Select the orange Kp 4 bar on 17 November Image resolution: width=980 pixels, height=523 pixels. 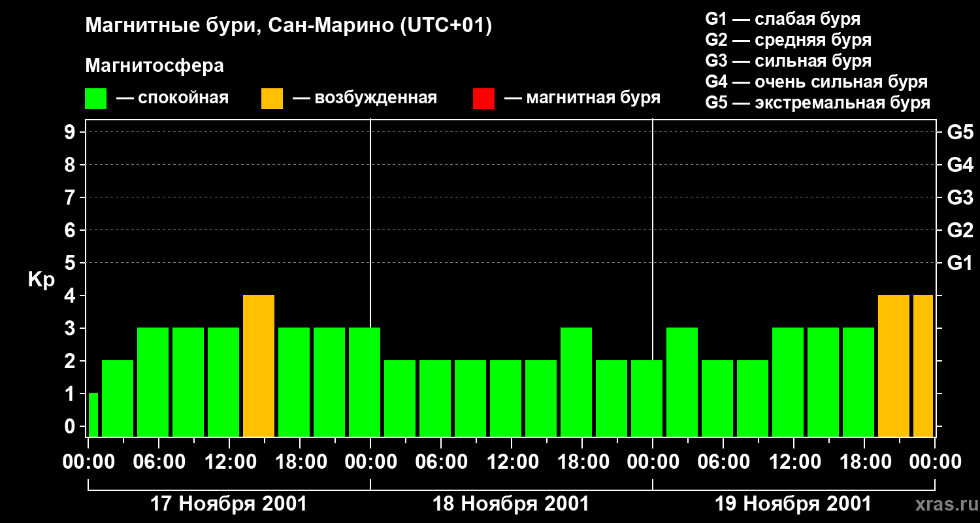pos(259,365)
